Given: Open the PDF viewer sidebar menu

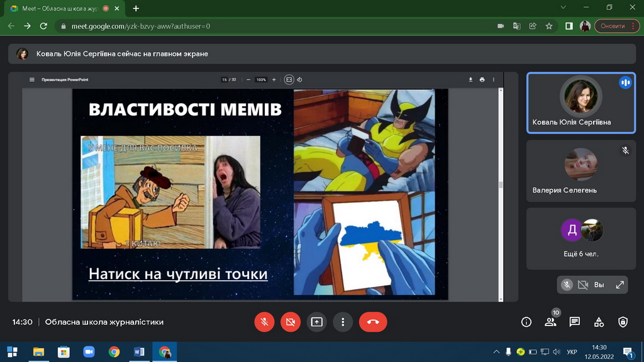Looking at the screenshot, I should tap(32, 80).
